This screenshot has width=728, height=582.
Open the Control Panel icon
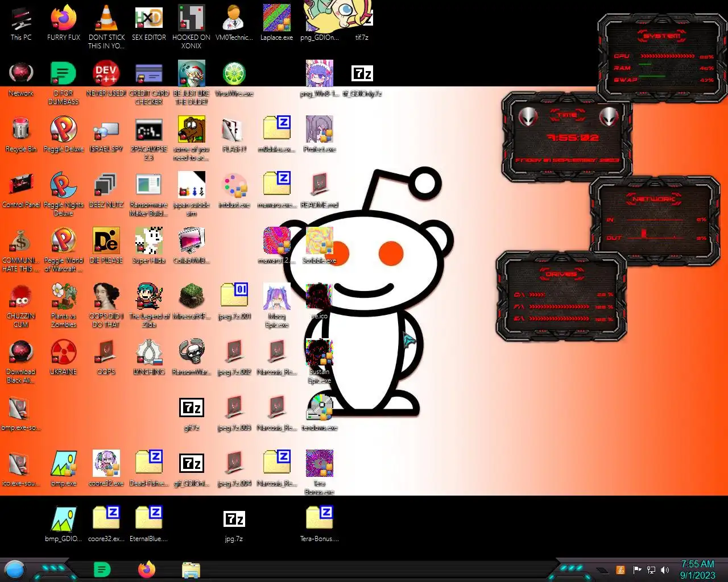click(x=21, y=190)
